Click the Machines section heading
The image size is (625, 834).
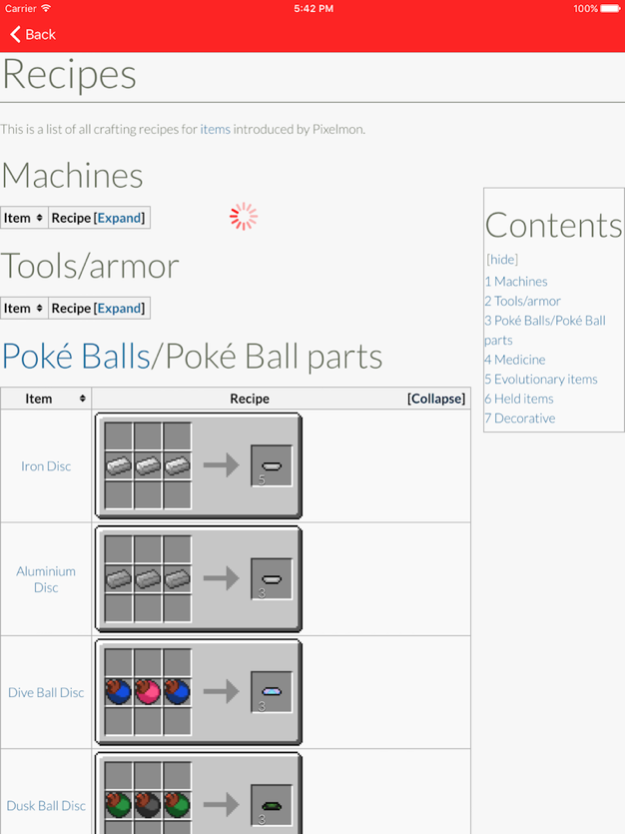[73, 176]
